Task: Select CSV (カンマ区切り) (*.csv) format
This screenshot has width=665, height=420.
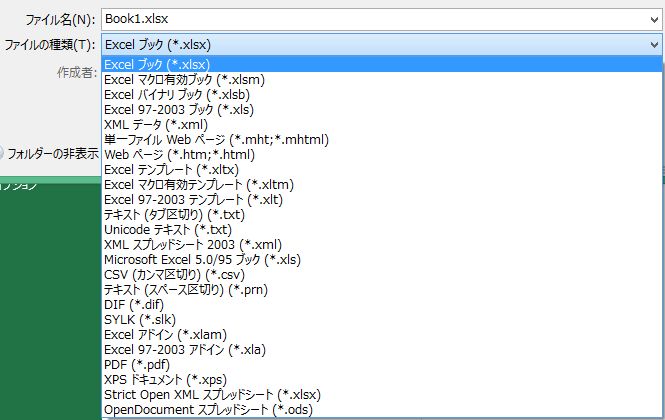Action: (382, 275)
